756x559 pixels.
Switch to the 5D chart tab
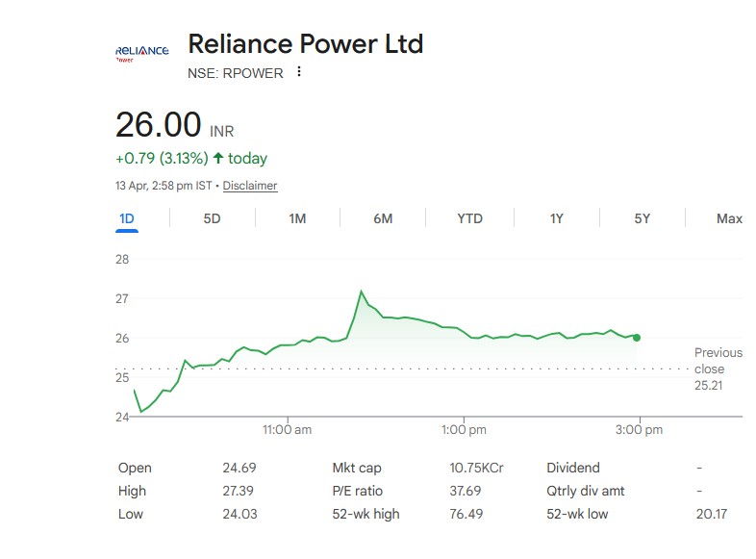point(212,218)
